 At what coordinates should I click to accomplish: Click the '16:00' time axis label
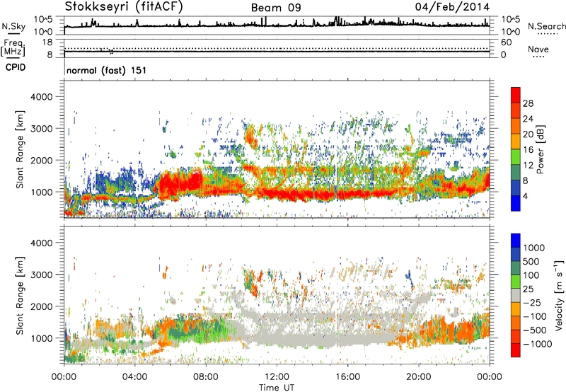pos(347,377)
